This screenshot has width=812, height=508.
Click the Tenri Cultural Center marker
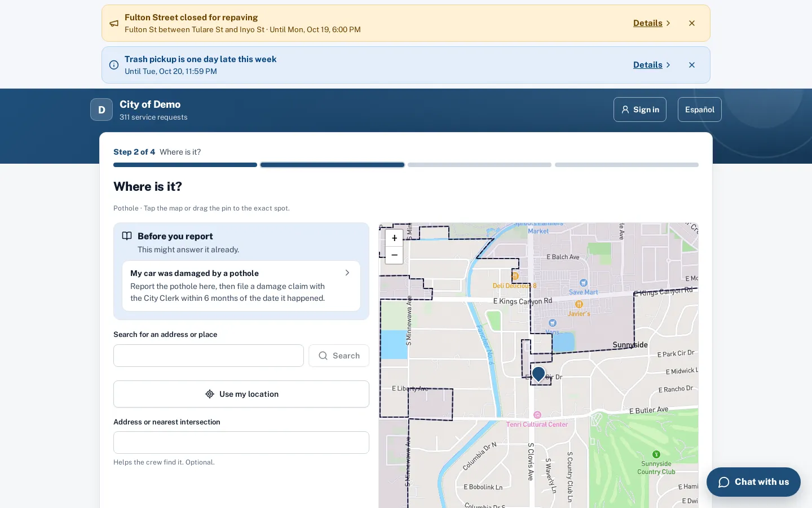(537, 415)
